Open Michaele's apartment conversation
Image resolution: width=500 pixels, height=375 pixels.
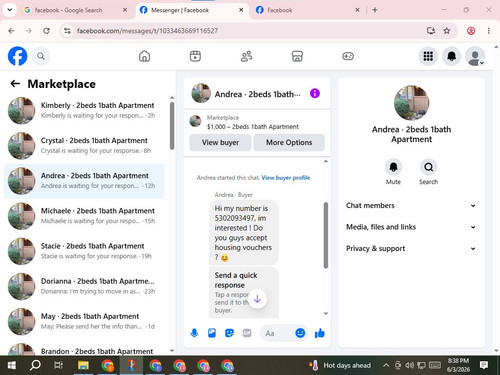point(85,216)
